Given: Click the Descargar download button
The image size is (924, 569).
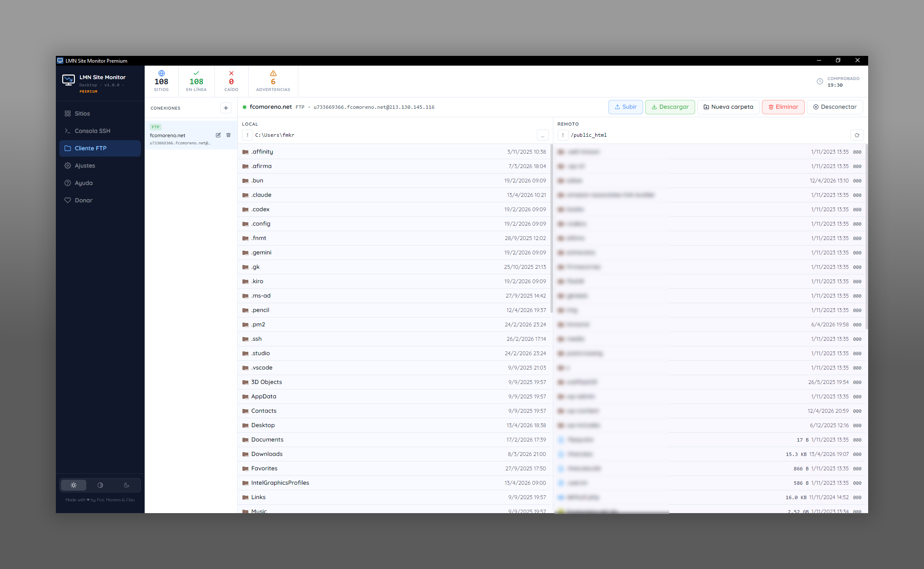Looking at the screenshot, I should tap(670, 107).
